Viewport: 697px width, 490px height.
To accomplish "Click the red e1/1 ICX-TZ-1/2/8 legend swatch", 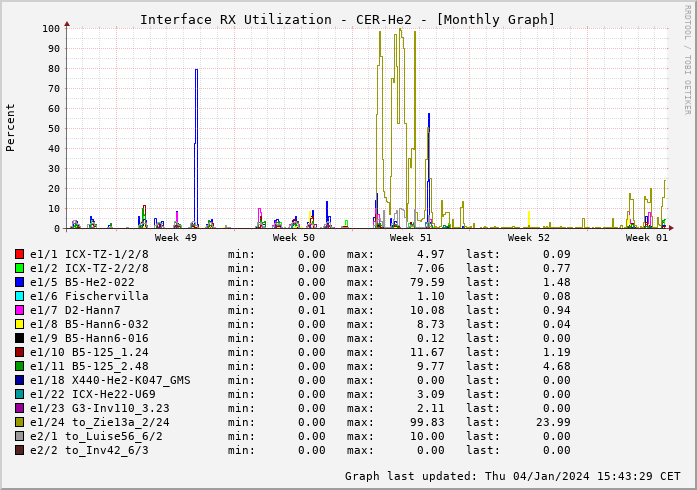I will point(19,254).
